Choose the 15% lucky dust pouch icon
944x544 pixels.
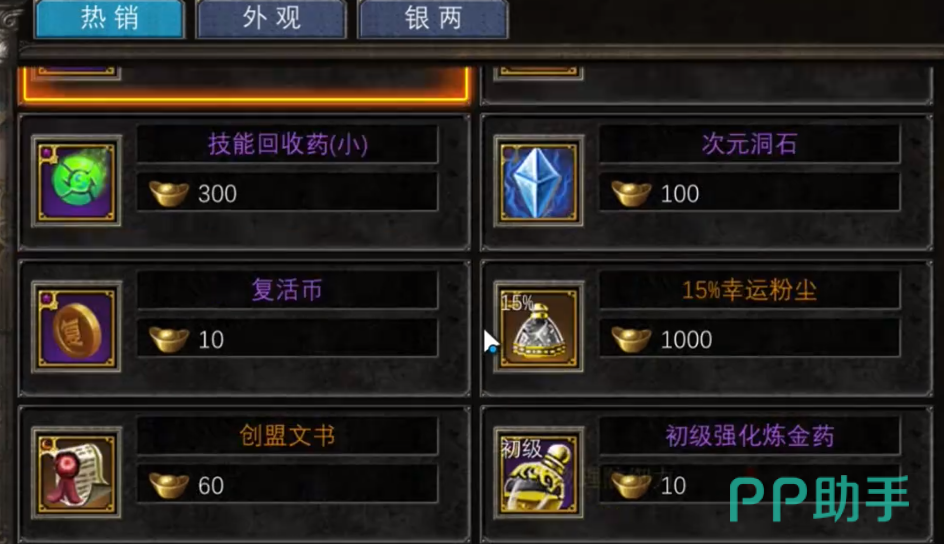pos(538,327)
